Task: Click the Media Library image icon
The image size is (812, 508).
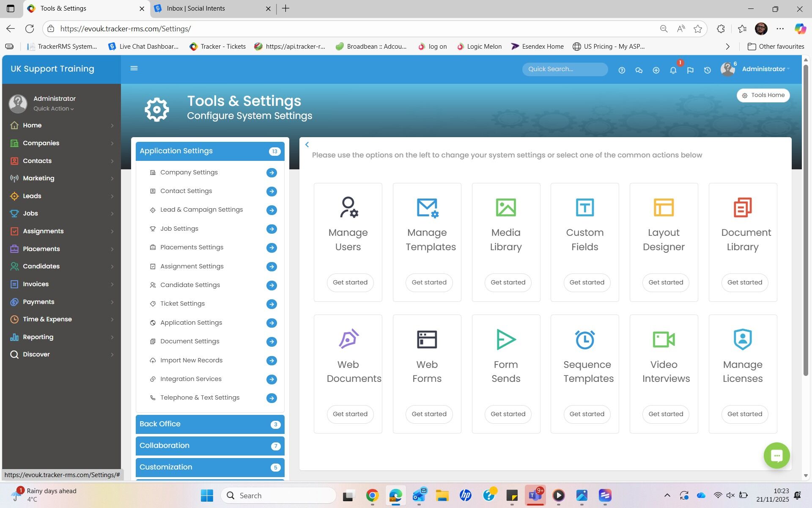Action: (506, 207)
